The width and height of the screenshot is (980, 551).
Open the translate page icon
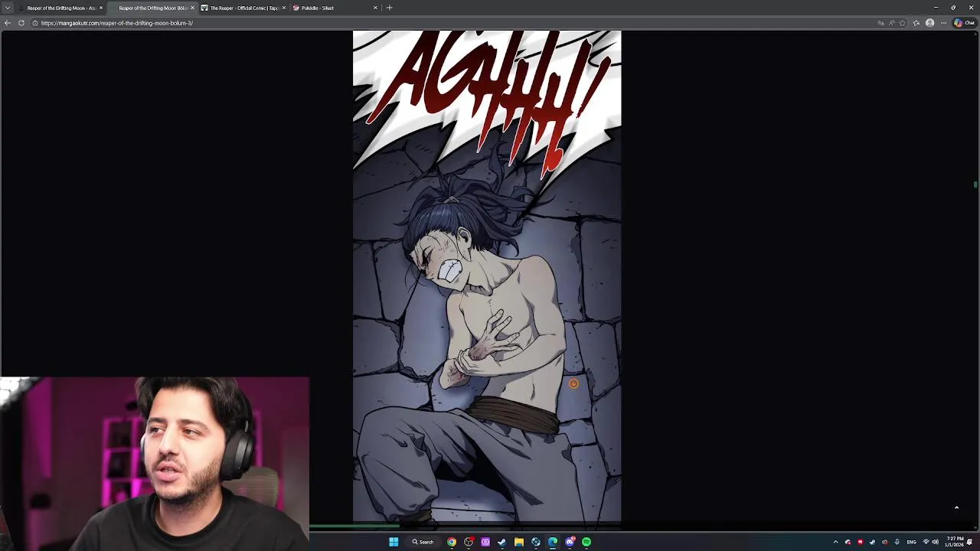(880, 23)
